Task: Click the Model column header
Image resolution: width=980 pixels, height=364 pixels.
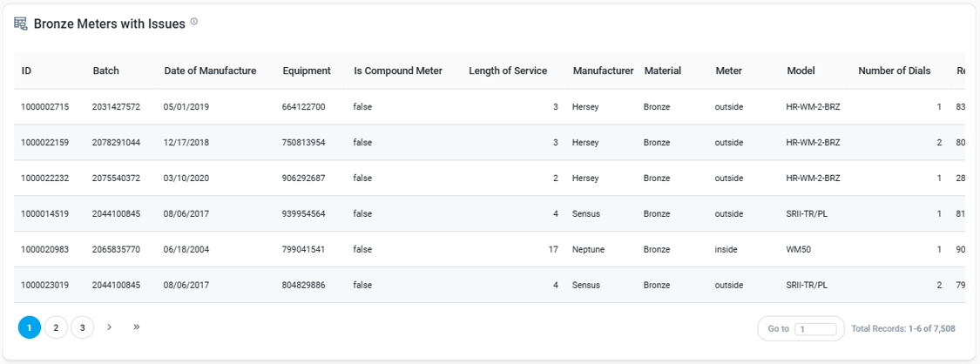Action: [801, 71]
